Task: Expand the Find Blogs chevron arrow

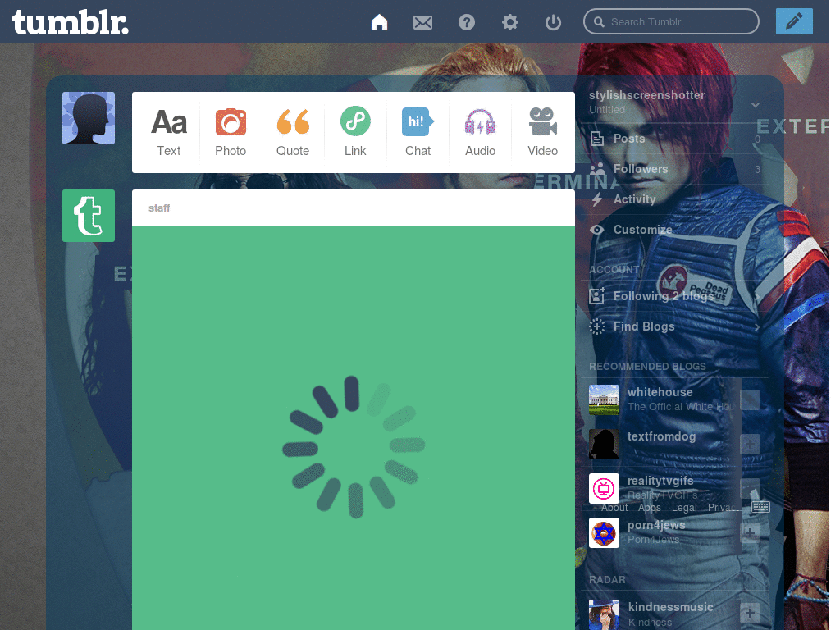Action: point(757,326)
